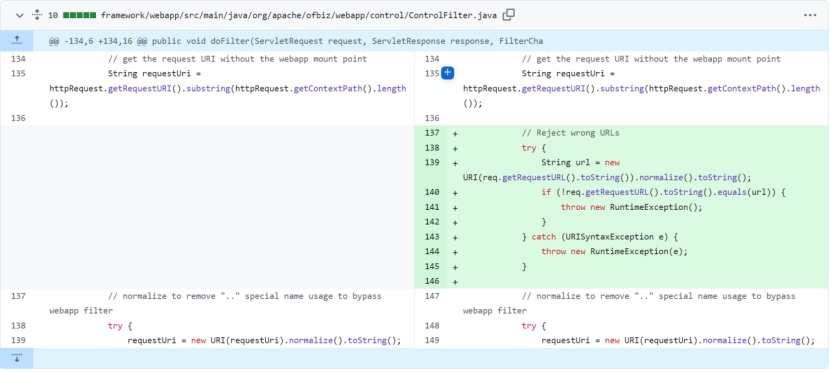The width and height of the screenshot is (830, 372).
Task: Expand all lines icon next to file header
Action: (37, 15)
